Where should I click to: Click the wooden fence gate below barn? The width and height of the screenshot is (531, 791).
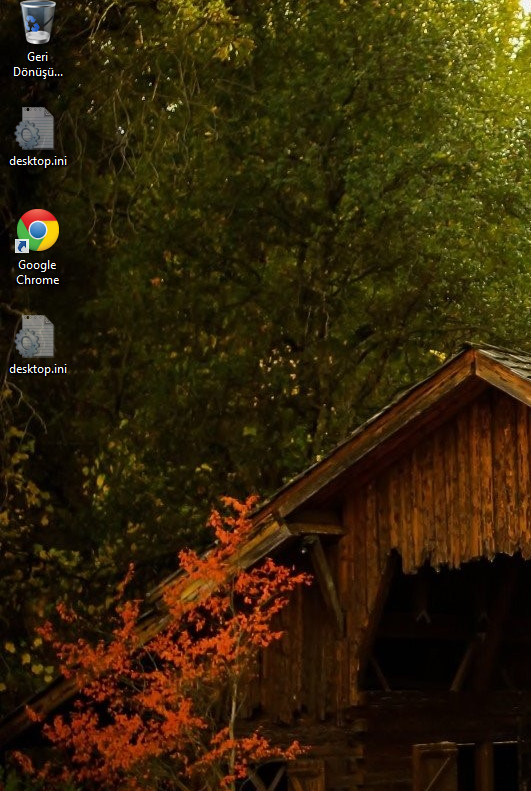tap(435, 767)
